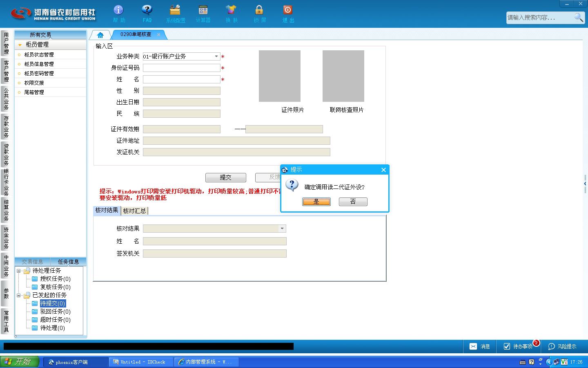Select the 中间业务 side tab
This screenshot has width=588, height=368.
tap(6, 266)
